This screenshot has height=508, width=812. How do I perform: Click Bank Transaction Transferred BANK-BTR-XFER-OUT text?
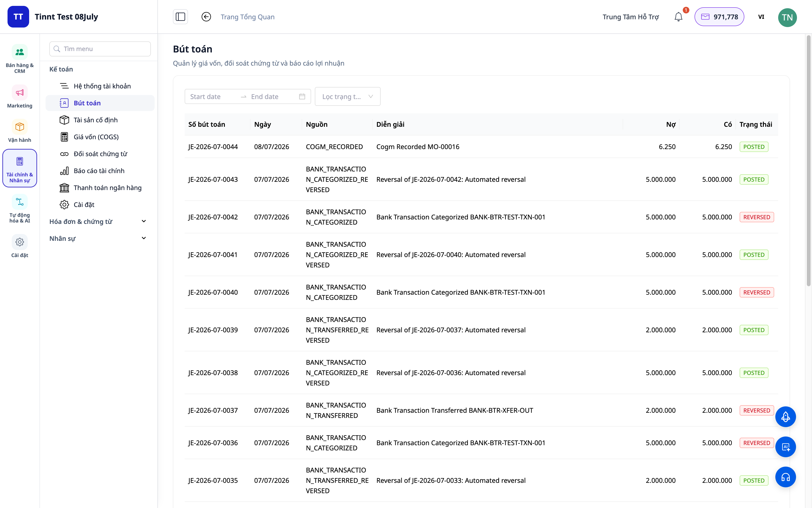pos(455,410)
